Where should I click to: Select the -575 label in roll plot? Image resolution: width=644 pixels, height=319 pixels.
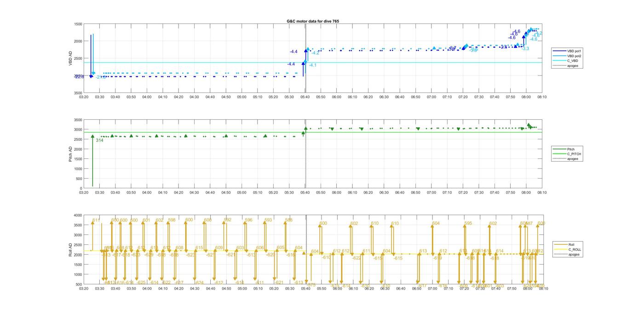(311, 285)
